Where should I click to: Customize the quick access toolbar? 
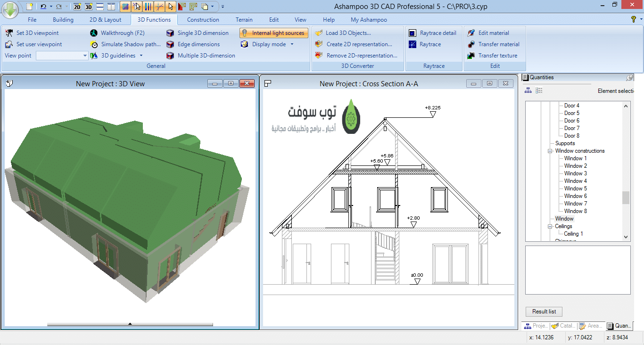(x=223, y=7)
